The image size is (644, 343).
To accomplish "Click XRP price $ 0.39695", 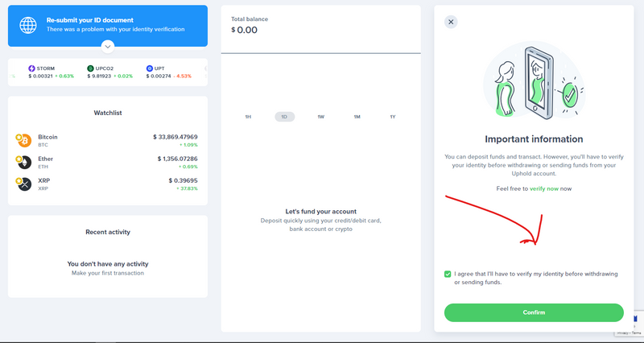I will 184,180.
